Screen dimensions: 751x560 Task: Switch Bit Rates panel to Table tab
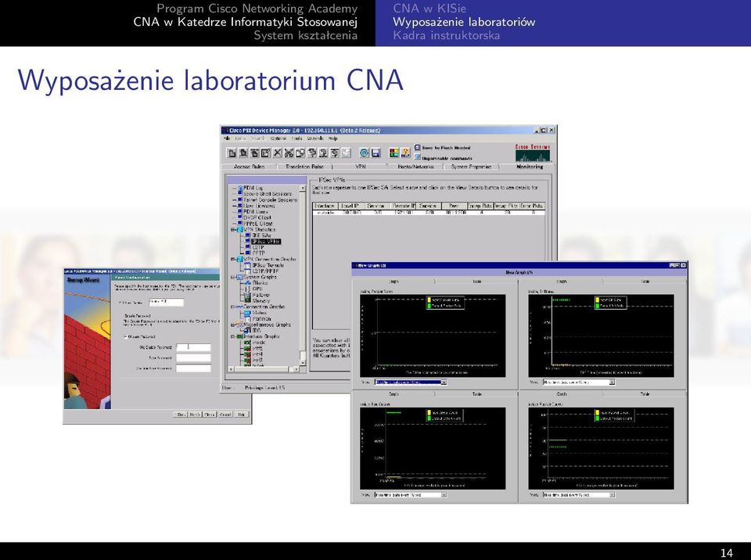click(x=645, y=282)
